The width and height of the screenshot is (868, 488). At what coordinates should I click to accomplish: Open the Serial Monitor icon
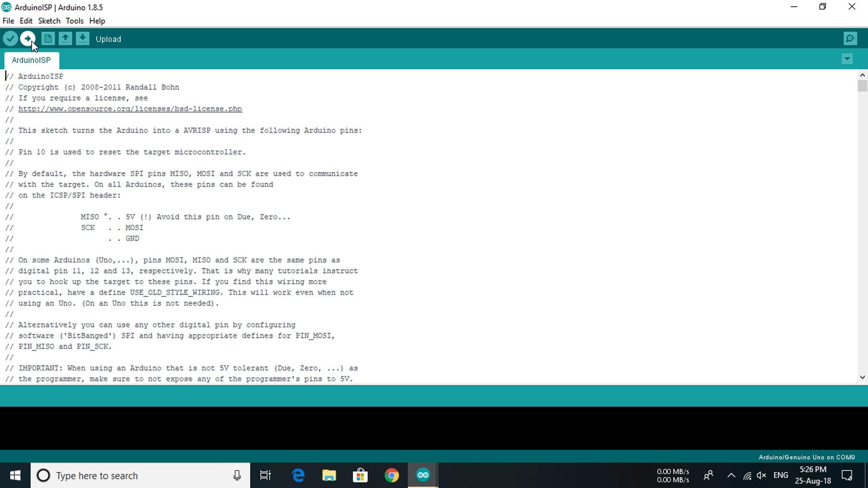pyautogui.click(x=850, y=39)
